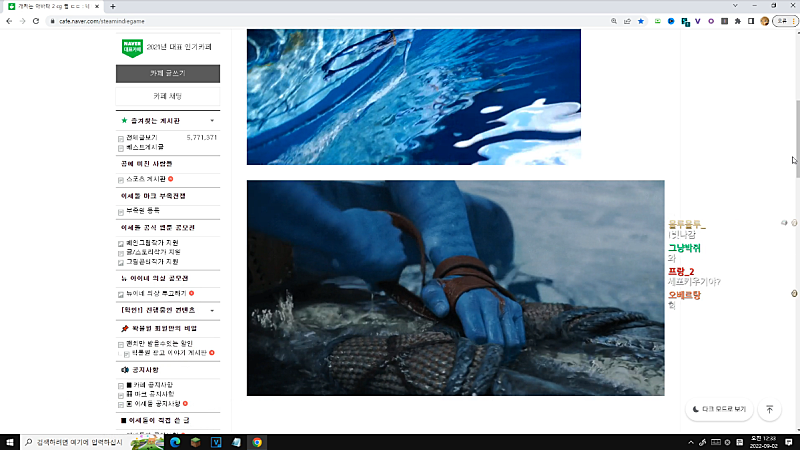Close the Naver cafe tab
The height and width of the screenshot is (450, 800).
tap(97, 6)
